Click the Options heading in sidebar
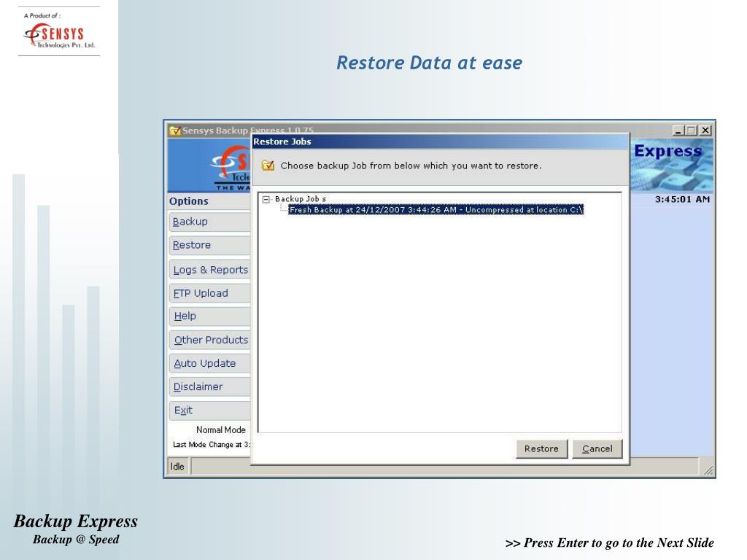747x560 pixels. [189, 201]
